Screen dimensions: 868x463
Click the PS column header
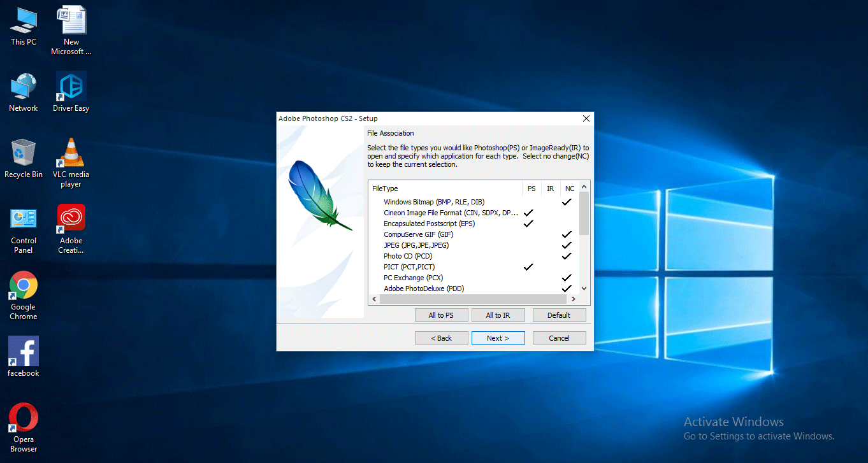pos(532,189)
